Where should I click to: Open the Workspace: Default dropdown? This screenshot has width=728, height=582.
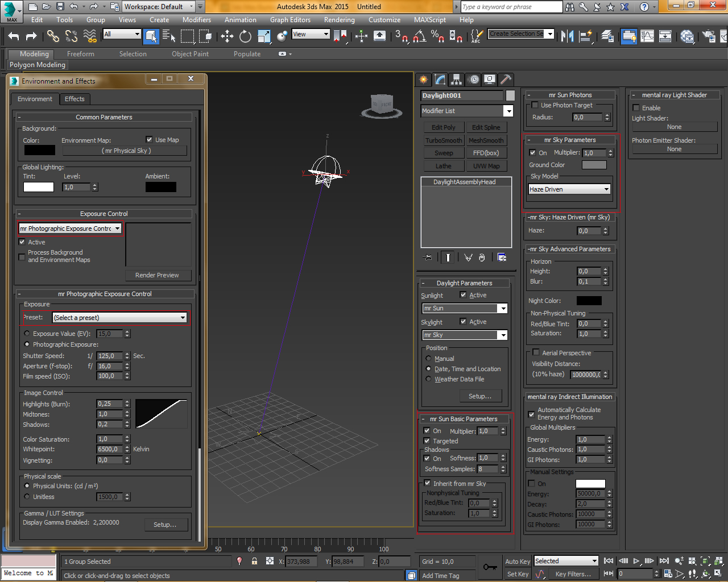tap(158, 7)
